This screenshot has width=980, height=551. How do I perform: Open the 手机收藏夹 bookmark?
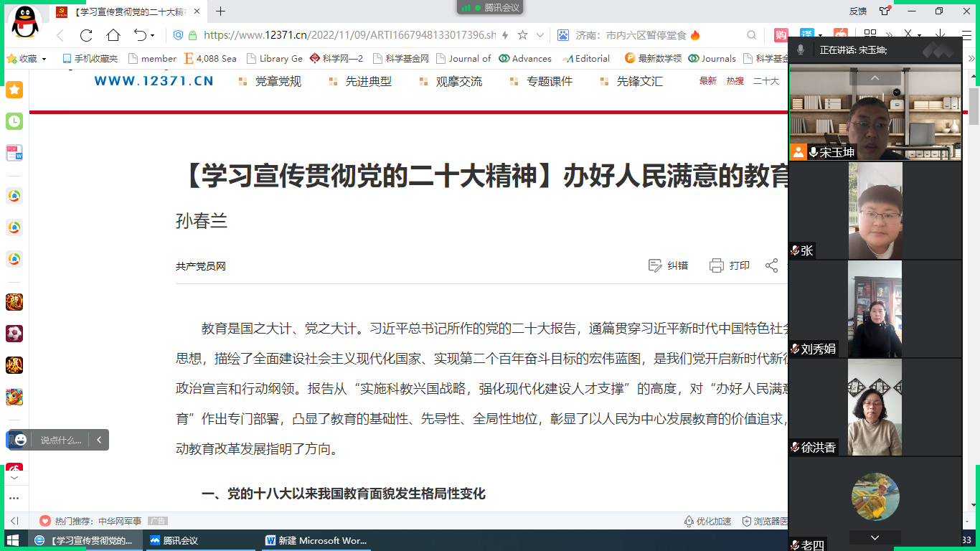pyautogui.click(x=90, y=59)
